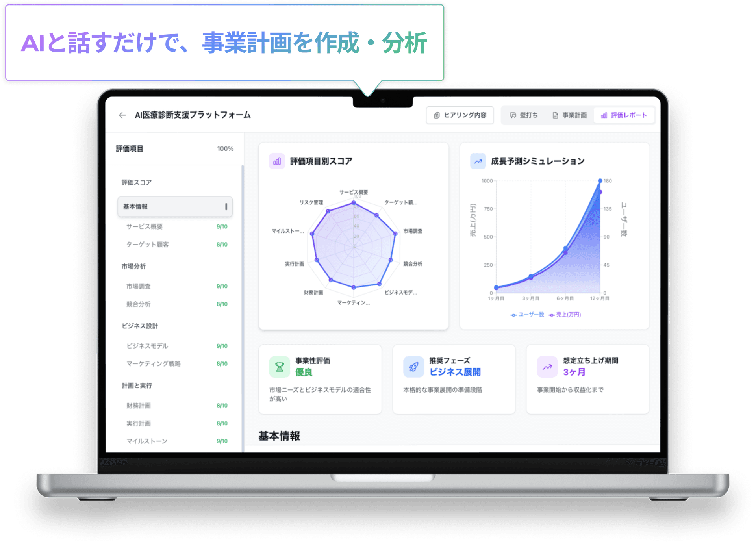Collapse the ビジネス設計 sidebar section
Screen dimensions: 756x545
pyautogui.click(x=139, y=326)
